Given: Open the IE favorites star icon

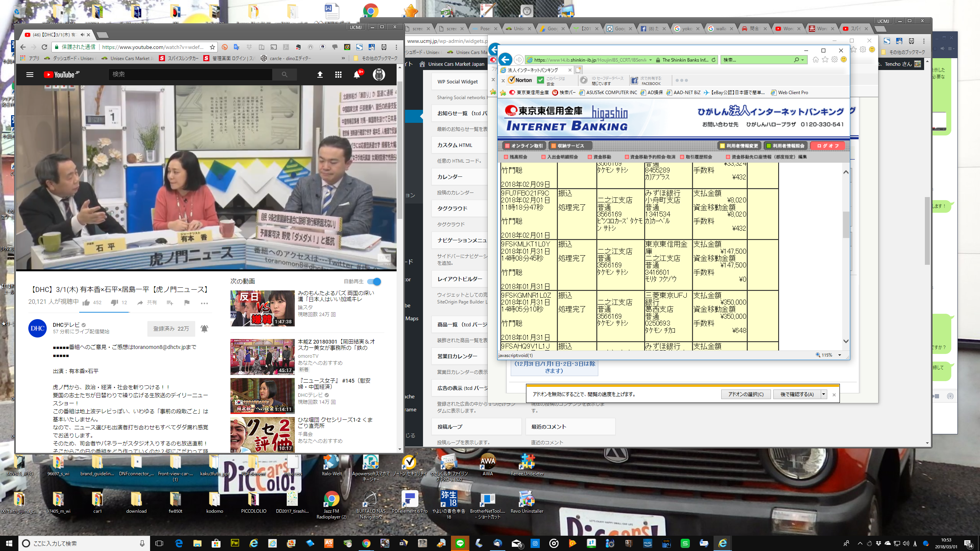Looking at the screenshot, I should tap(825, 59).
